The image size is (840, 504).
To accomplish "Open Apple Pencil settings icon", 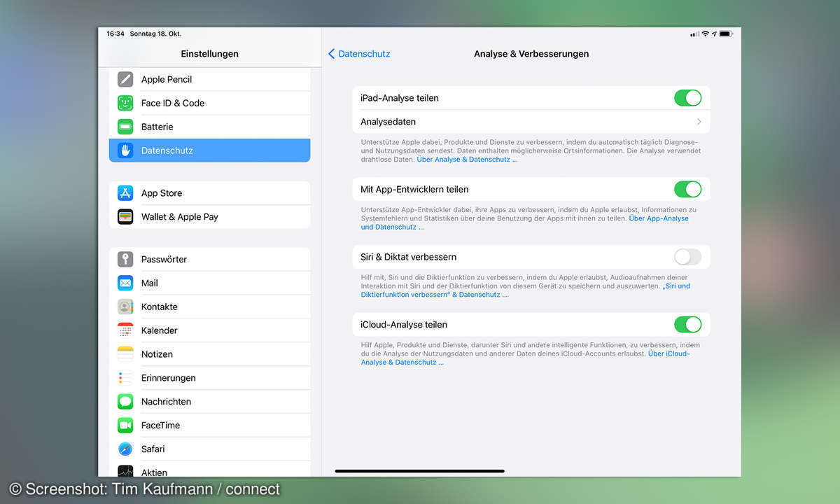I will pyautogui.click(x=125, y=79).
